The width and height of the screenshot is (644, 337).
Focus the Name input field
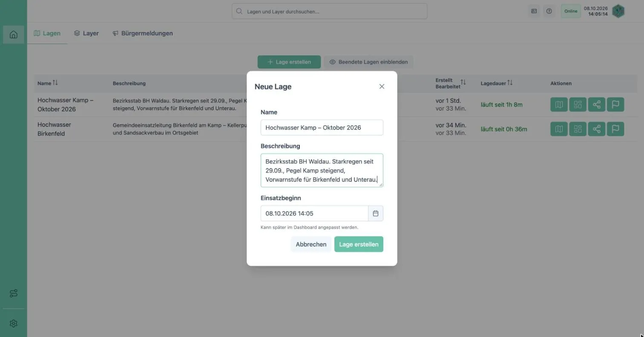(x=322, y=127)
